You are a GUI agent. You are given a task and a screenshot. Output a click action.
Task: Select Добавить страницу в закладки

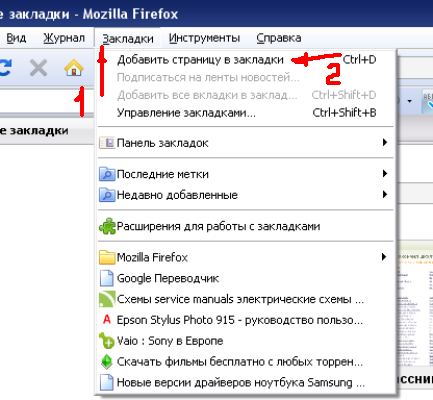(246, 60)
